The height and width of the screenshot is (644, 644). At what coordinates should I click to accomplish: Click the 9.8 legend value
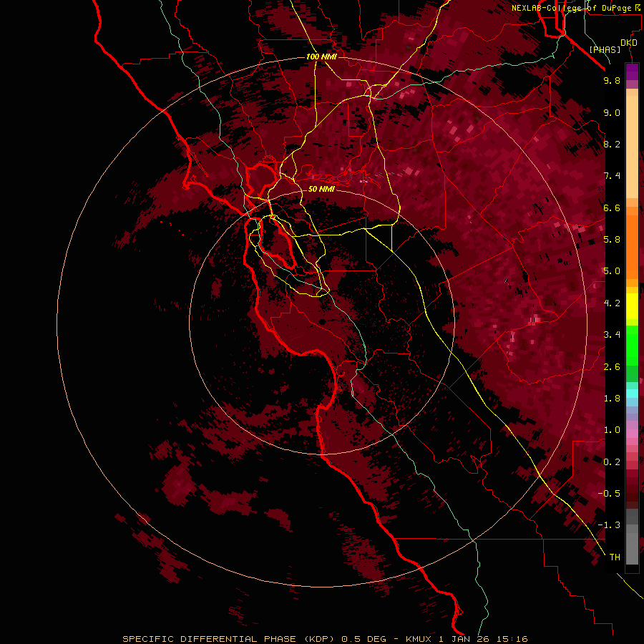[x=612, y=80]
